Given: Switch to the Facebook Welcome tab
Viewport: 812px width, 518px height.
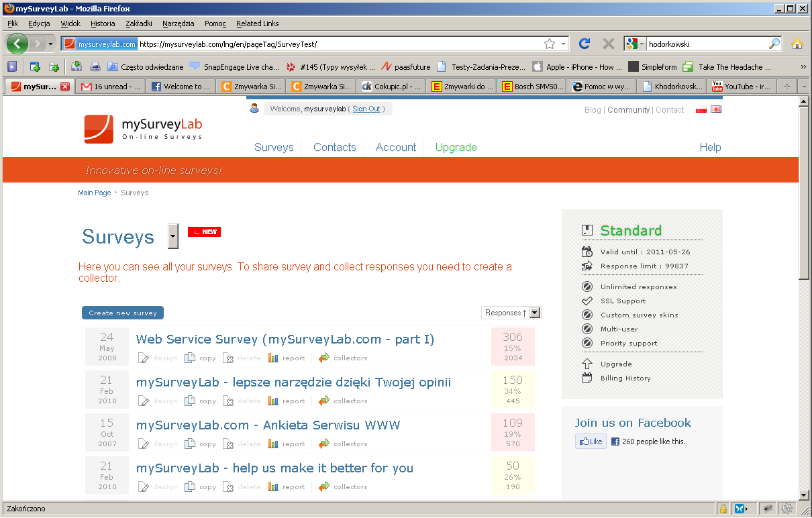Looking at the screenshot, I should click(181, 87).
